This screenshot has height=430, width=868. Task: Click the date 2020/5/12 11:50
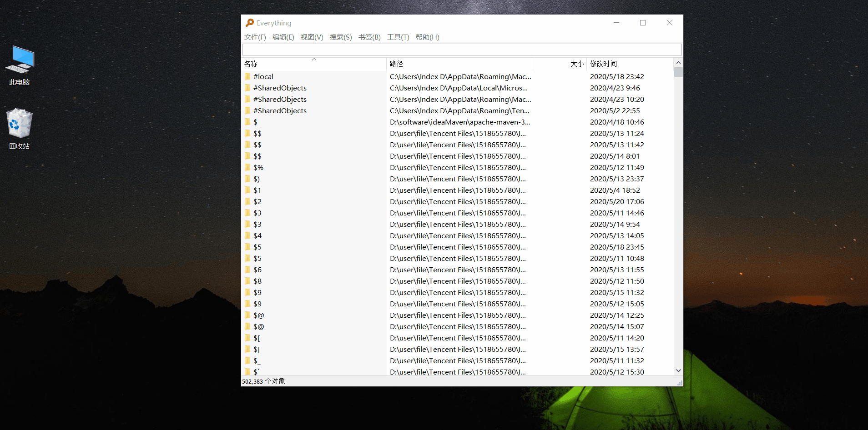click(x=617, y=281)
